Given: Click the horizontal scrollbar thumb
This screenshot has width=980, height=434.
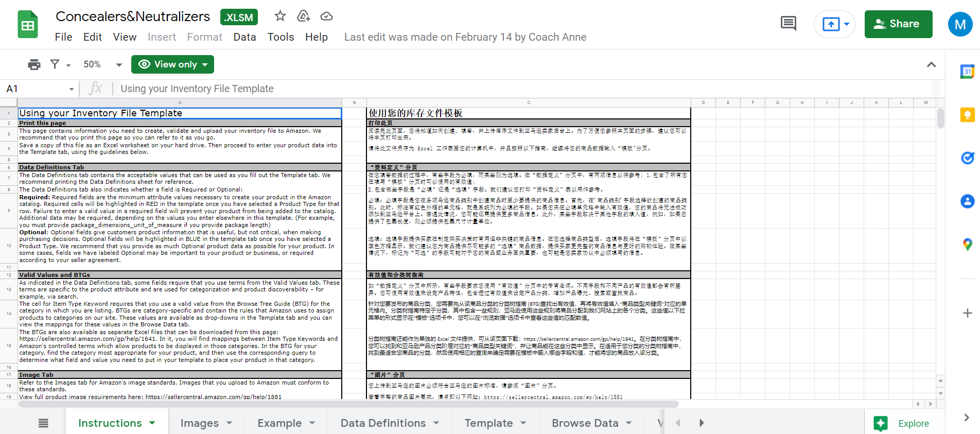Looking at the screenshot, I should coord(348,404).
